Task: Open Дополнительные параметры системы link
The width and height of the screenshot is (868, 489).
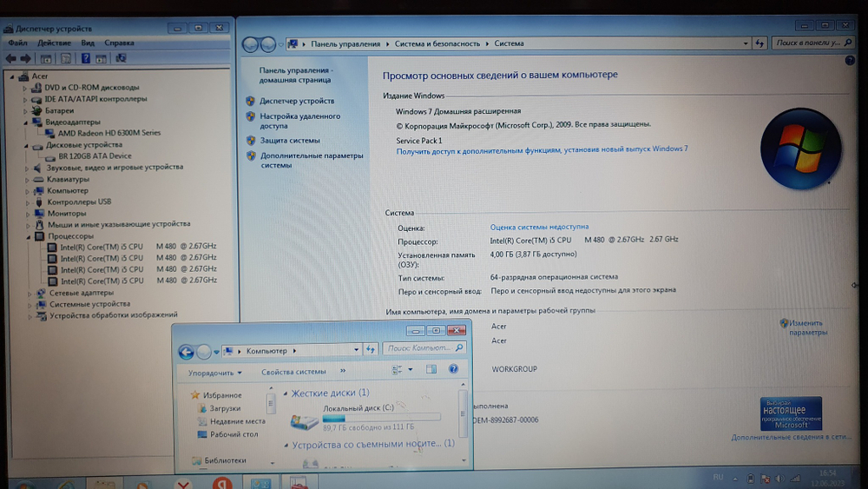Action: point(312,161)
